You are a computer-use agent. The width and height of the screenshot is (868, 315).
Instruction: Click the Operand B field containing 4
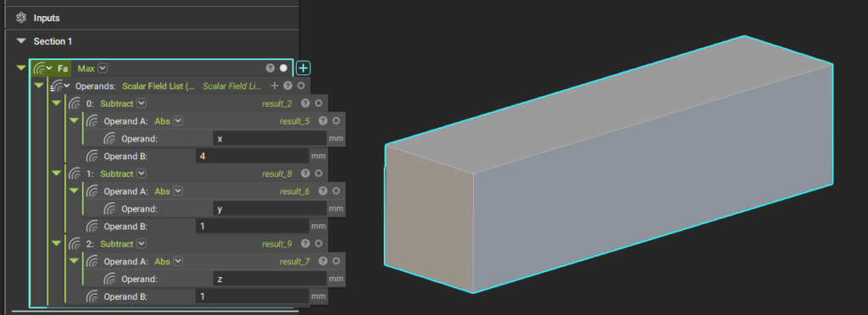pos(252,157)
